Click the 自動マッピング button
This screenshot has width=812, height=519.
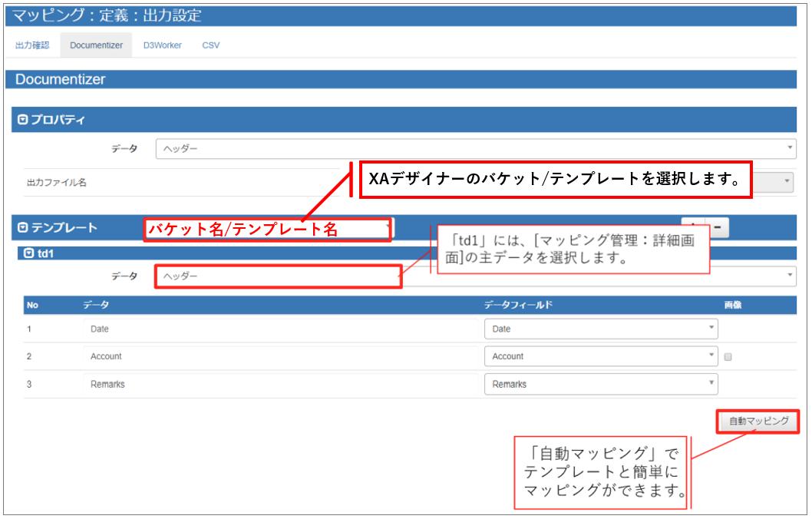(x=757, y=421)
